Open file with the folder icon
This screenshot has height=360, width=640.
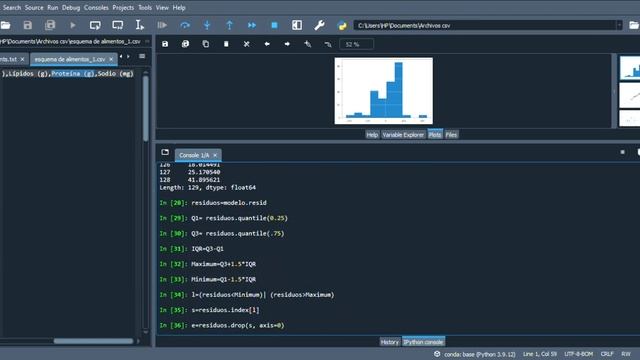(6, 25)
